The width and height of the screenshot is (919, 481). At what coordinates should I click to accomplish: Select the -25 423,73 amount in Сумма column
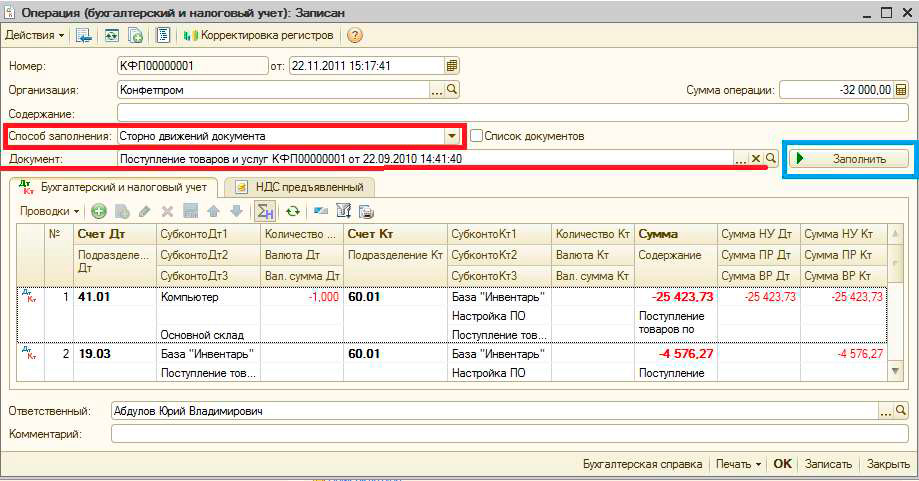pyautogui.click(x=676, y=297)
